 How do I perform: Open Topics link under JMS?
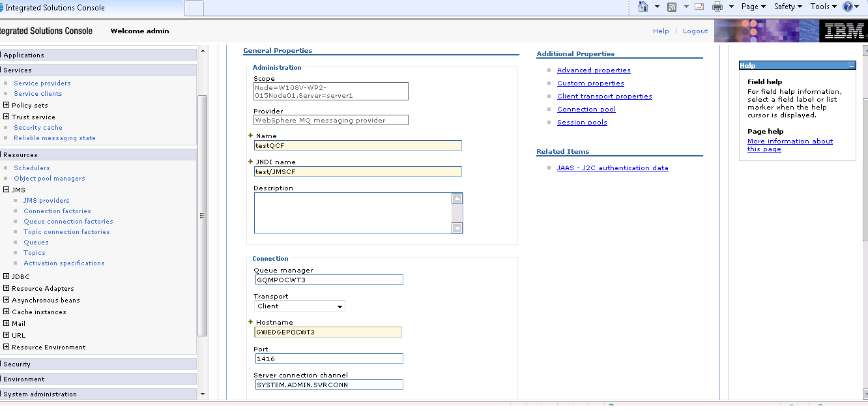tap(35, 253)
